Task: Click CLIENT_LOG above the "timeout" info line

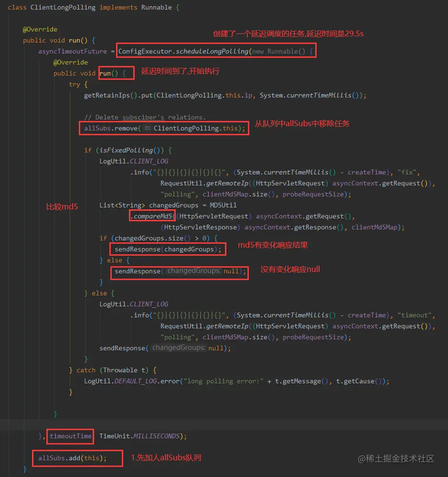Action: click(x=149, y=304)
